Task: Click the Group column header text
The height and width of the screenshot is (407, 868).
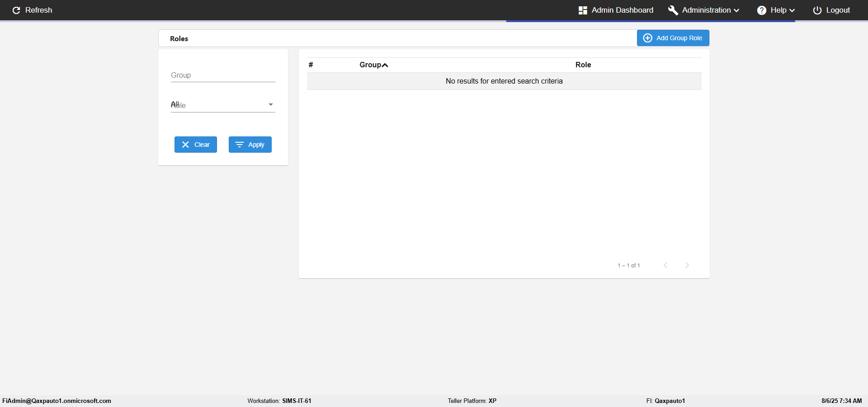Action: click(x=370, y=65)
